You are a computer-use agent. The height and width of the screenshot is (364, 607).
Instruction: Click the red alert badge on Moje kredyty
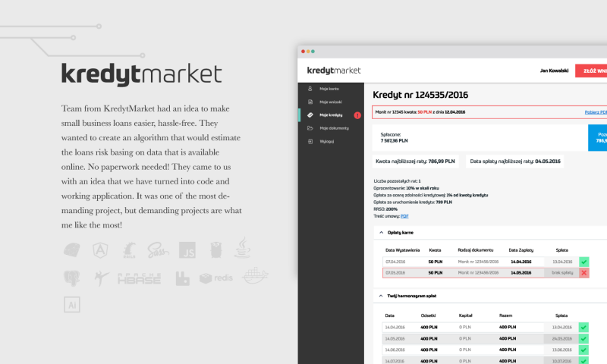(x=357, y=115)
